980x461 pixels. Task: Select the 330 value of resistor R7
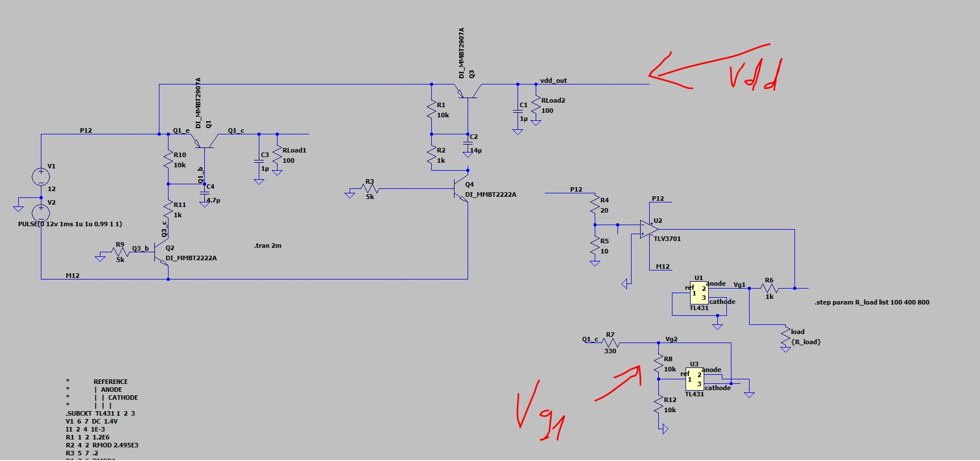pos(610,351)
